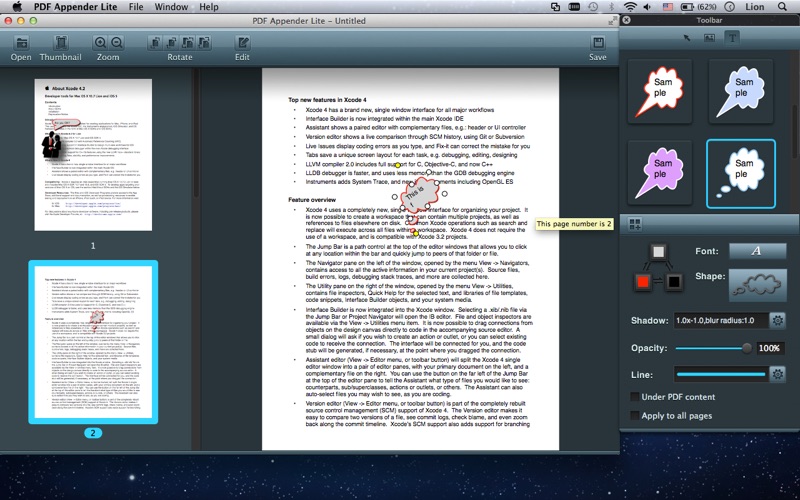
Task: Click the volume icon in menu bar
Action: pyautogui.click(x=647, y=7)
